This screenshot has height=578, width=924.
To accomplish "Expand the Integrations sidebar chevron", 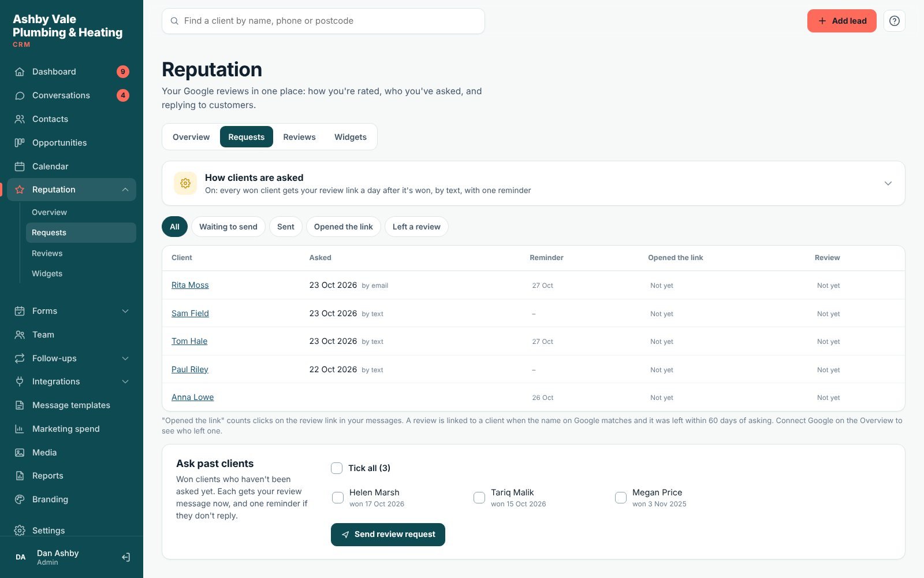I will 125,381.
